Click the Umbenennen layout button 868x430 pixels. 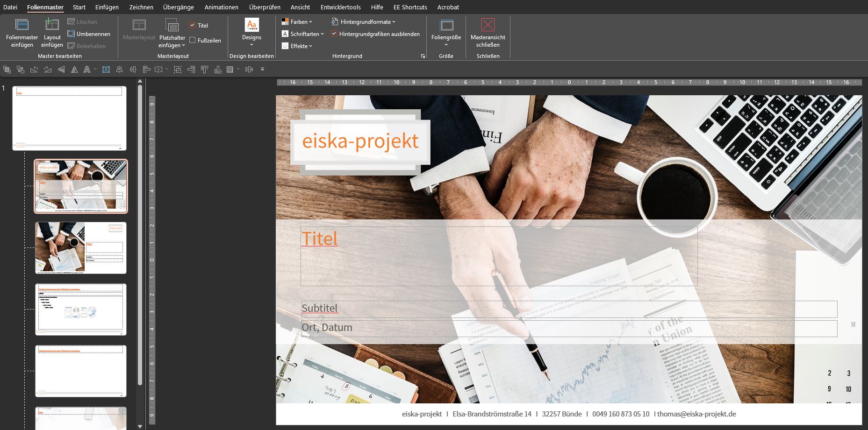pos(89,34)
